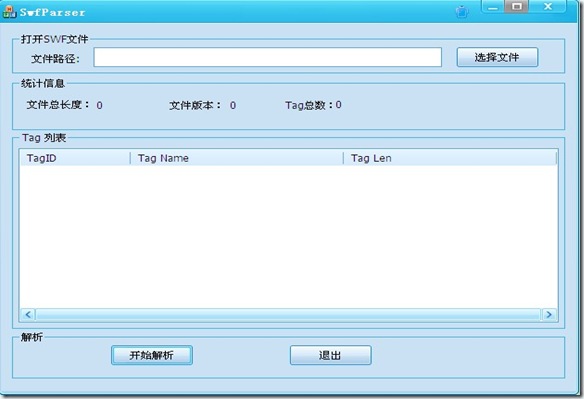This screenshot has height=399, width=584.
Task: Click the 选择文件 button
Action: tap(497, 57)
